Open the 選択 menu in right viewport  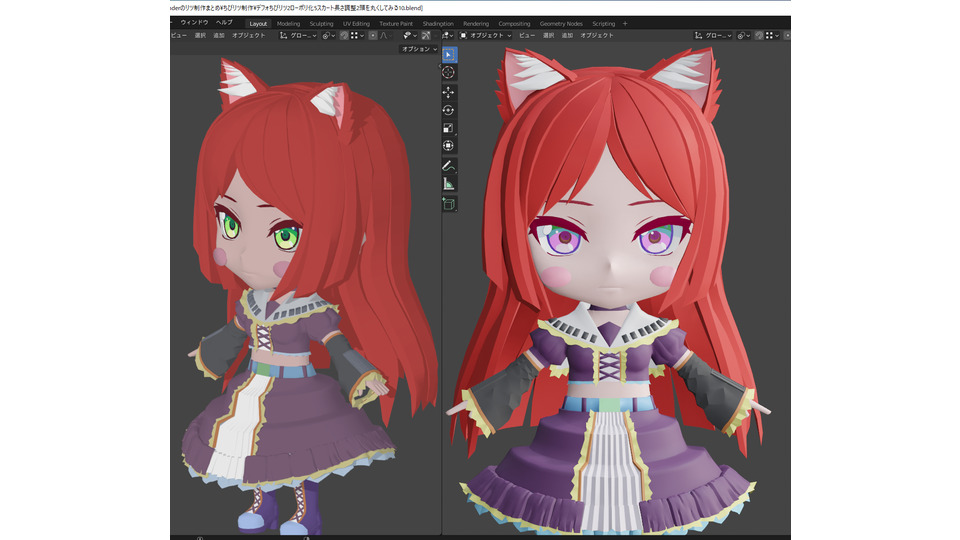click(549, 36)
